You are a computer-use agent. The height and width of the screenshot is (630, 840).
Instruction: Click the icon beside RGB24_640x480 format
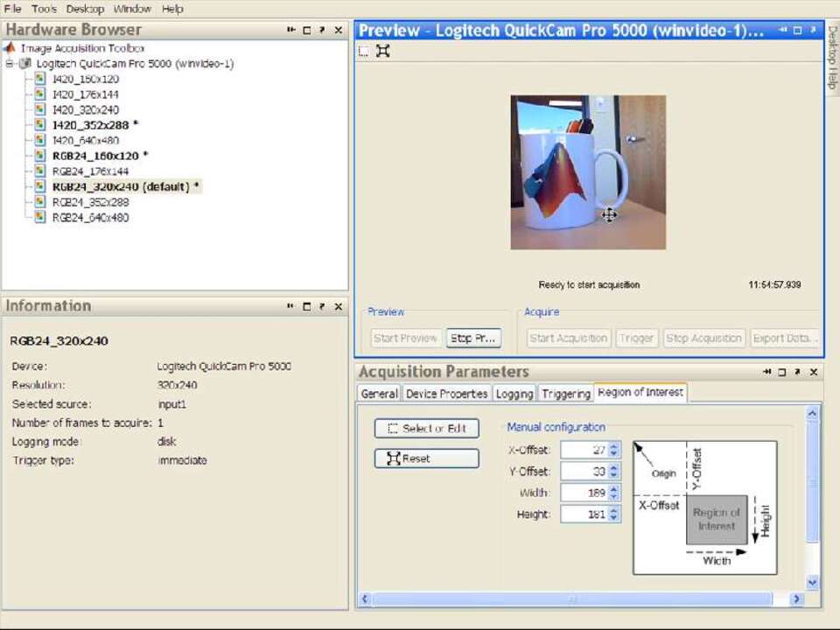(x=40, y=218)
